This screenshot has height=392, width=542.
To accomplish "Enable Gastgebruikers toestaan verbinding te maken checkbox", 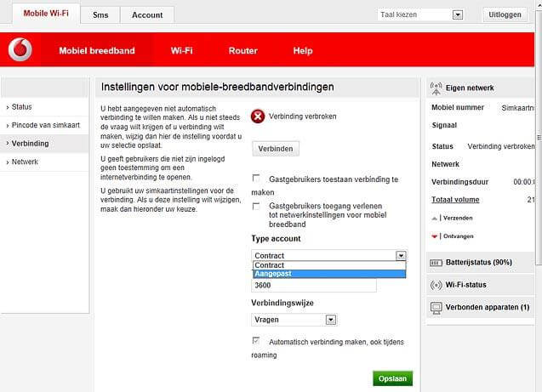I will [256, 178].
